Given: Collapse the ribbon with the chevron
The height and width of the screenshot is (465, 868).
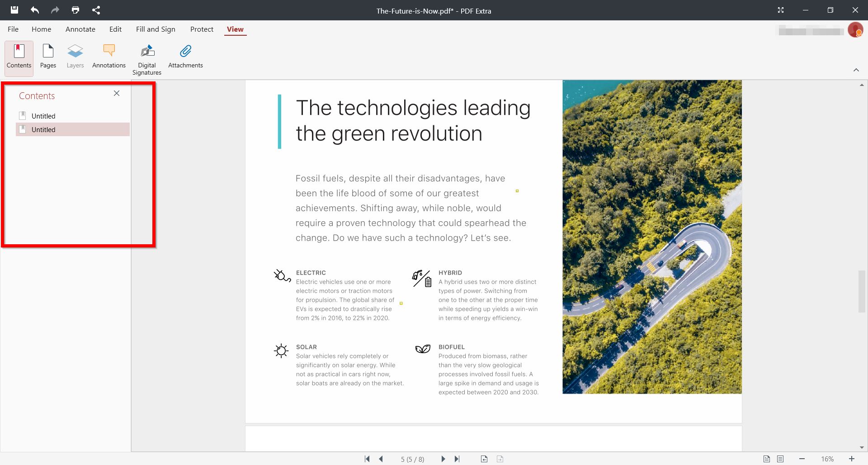Looking at the screenshot, I should (857, 70).
